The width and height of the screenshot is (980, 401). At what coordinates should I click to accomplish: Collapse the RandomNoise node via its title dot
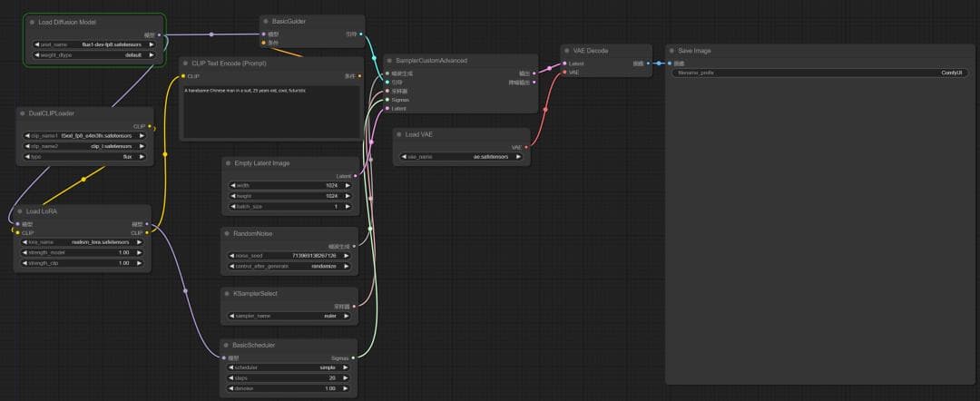point(227,233)
